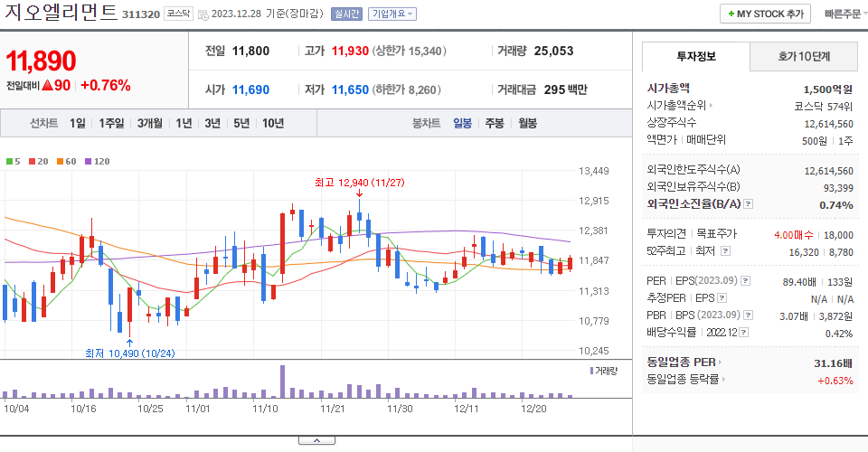This screenshot has height=452, width=868.
Task: Click the 전일 value 11,800
Action: (250, 51)
